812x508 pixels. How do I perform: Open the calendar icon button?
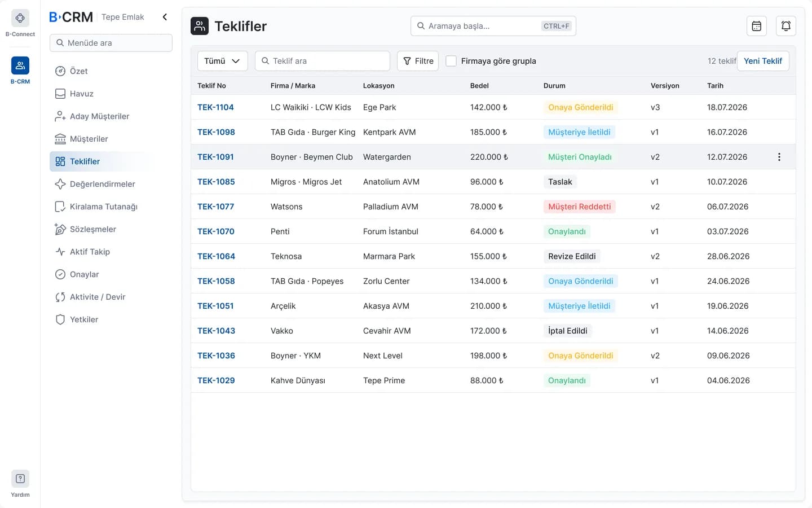[757, 26]
